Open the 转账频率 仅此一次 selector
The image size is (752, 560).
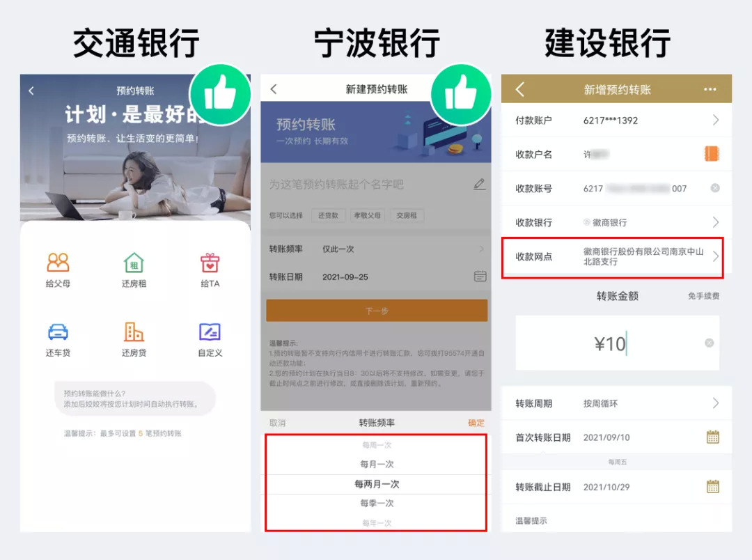(x=377, y=249)
